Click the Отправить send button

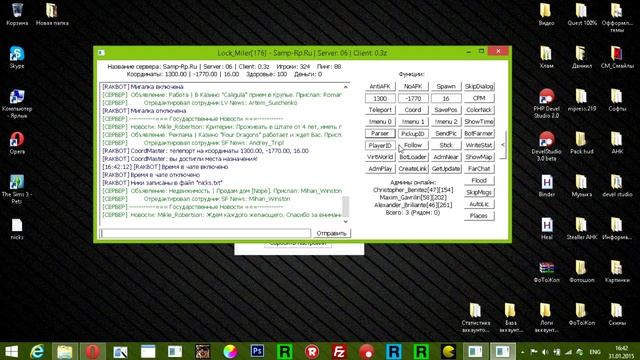coord(331,233)
